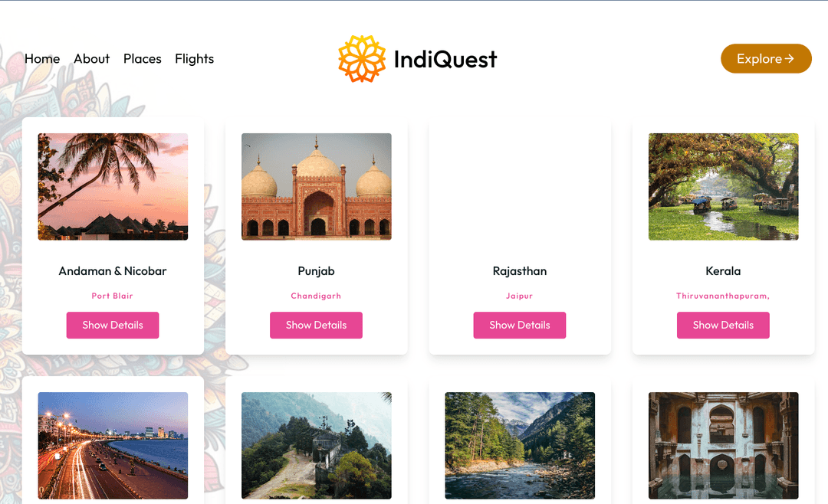The width and height of the screenshot is (828, 504).
Task: Click the IndiQuest brand name text
Action: pyautogui.click(x=445, y=59)
